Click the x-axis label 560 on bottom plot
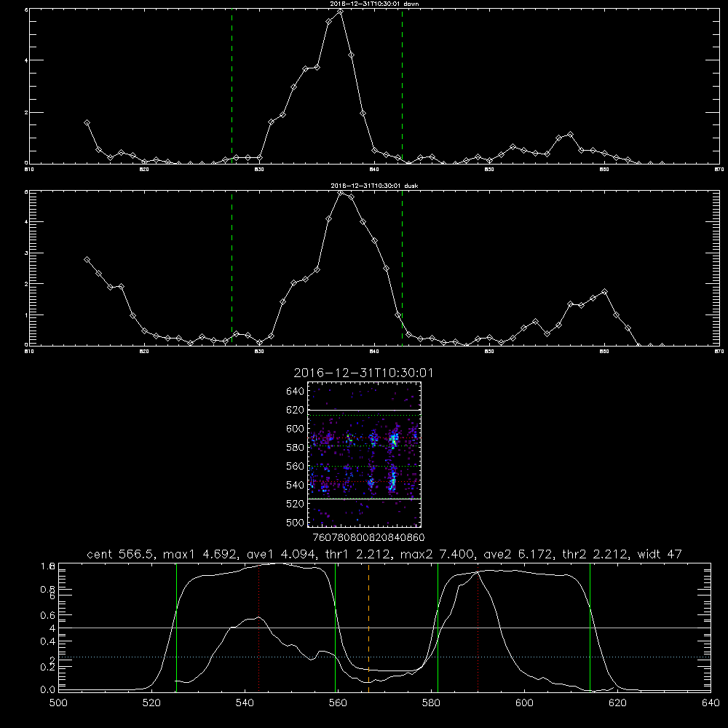Image resolution: width=728 pixels, height=728 pixels. pos(338,703)
